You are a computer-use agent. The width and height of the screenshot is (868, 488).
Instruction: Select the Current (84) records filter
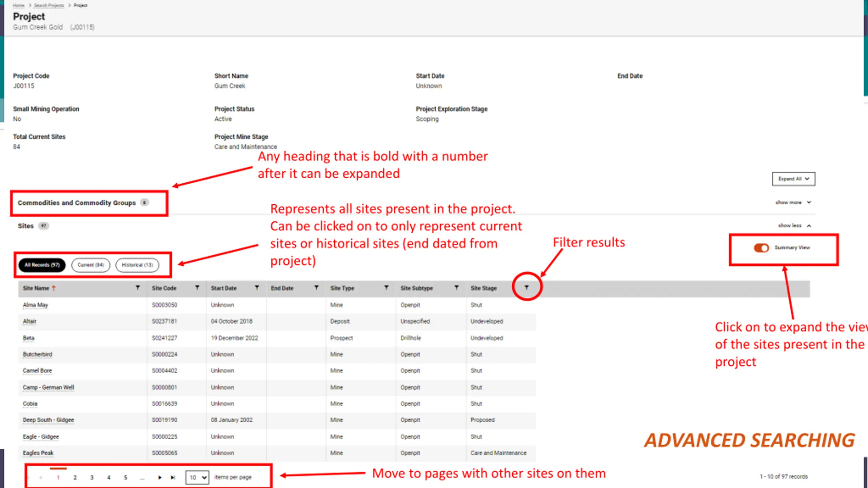[x=91, y=265]
